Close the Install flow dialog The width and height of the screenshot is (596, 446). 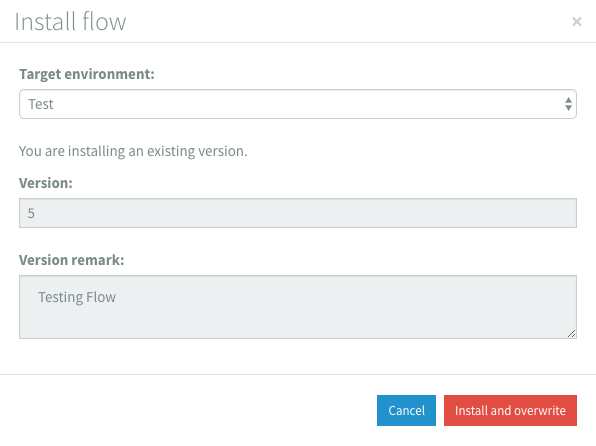[x=577, y=22]
